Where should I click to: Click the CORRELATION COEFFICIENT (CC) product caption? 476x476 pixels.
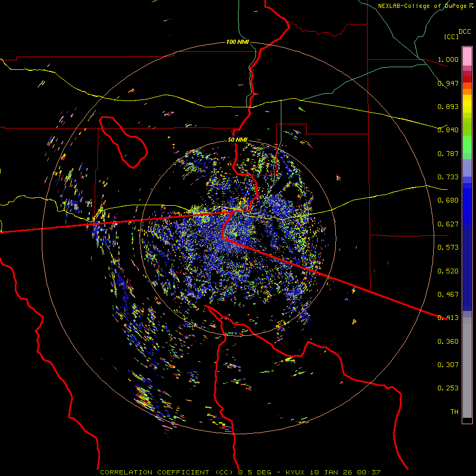point(167,472)
